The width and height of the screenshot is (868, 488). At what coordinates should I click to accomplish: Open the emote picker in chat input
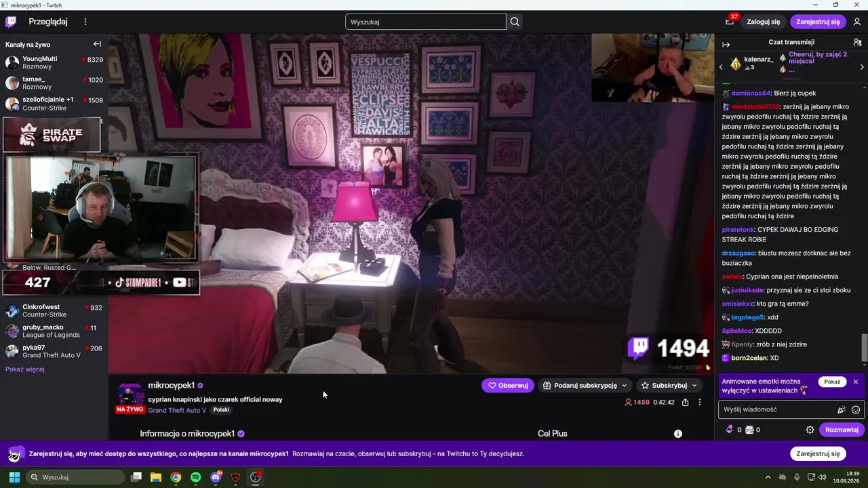pos(856,409)
